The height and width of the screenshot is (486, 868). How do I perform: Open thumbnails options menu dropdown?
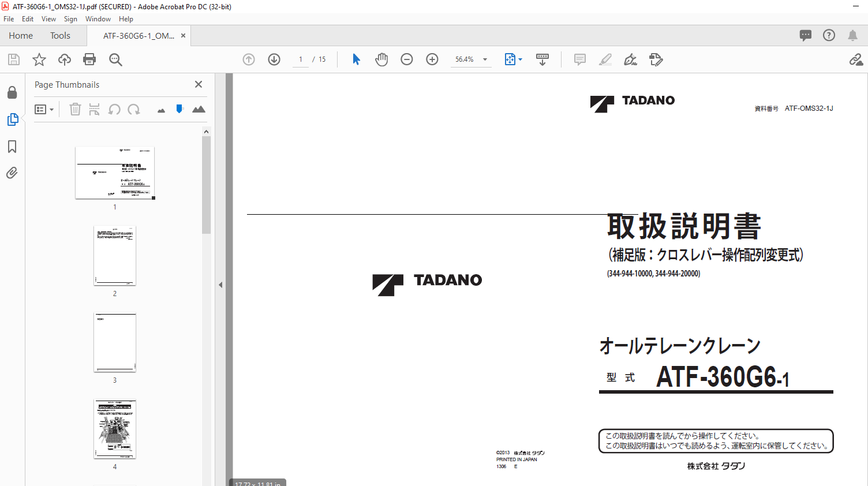[44, 109]
